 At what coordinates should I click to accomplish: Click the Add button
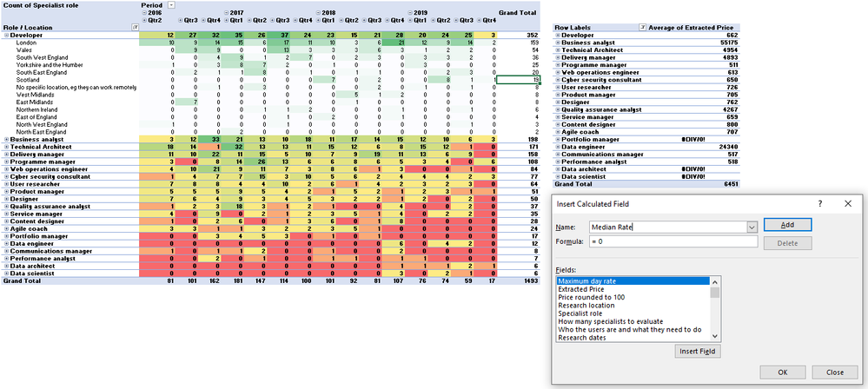788,225
